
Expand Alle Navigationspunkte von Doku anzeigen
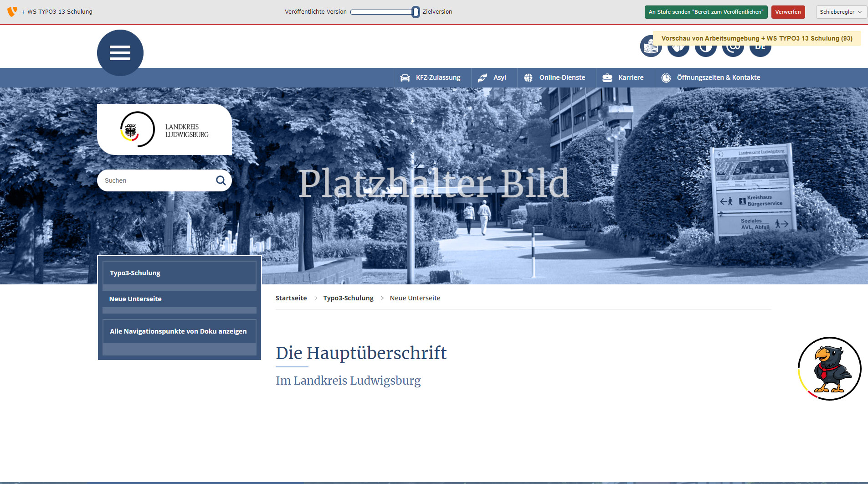tap(178, 331)
